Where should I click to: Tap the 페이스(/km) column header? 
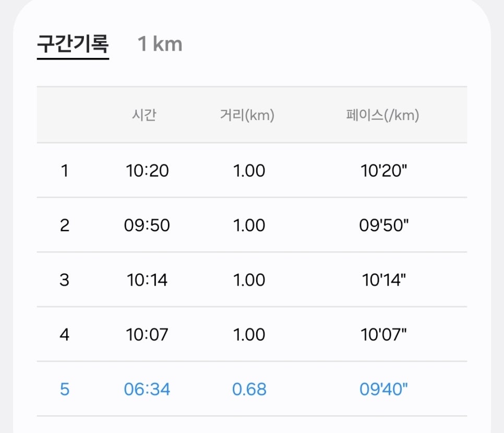[x=382, y=115]
